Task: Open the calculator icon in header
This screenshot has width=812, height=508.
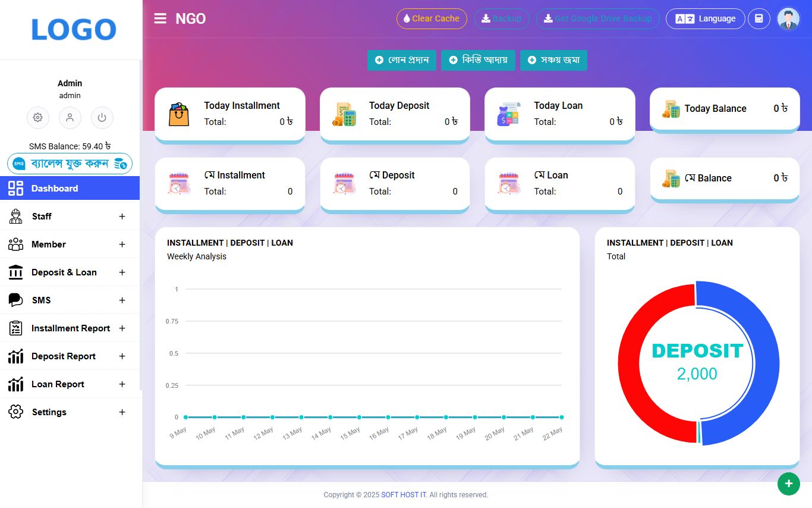Action: tap(759, 18)
